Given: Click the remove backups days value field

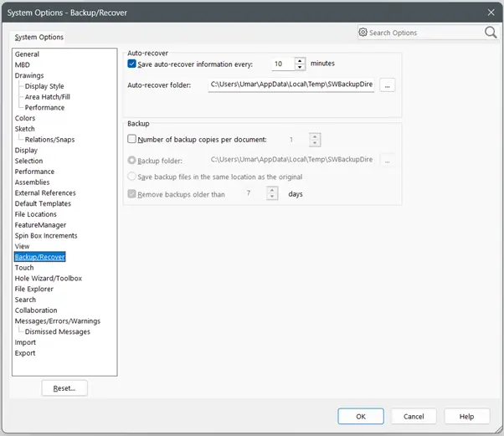Looking at the screenshot, I should coord(254,193).
